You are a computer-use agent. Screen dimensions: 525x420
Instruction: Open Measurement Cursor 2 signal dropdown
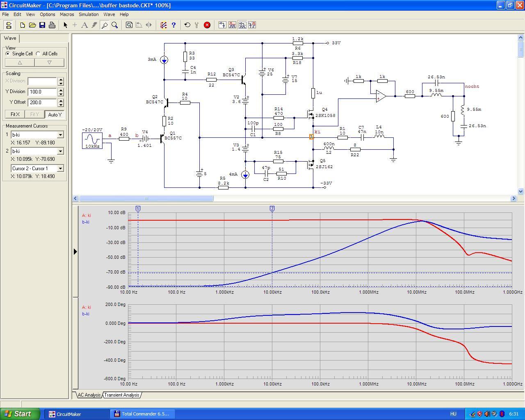click(x=60, y=151)
